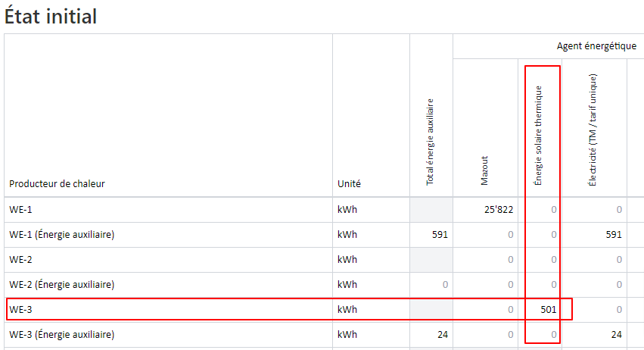Click the "WE-3 (Énergie auxiliaire)" row label
Image resolution: width=644 pixels, height=350 pixels.
pos(61,335)
